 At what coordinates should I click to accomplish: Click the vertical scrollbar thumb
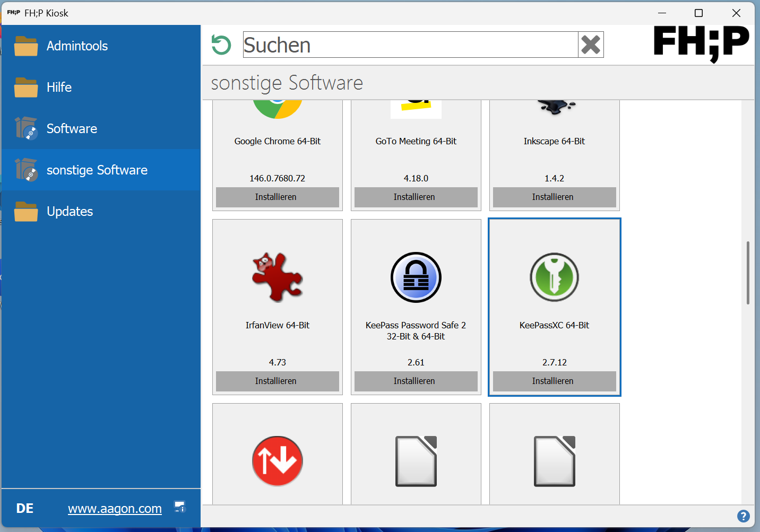coord(748,273)
